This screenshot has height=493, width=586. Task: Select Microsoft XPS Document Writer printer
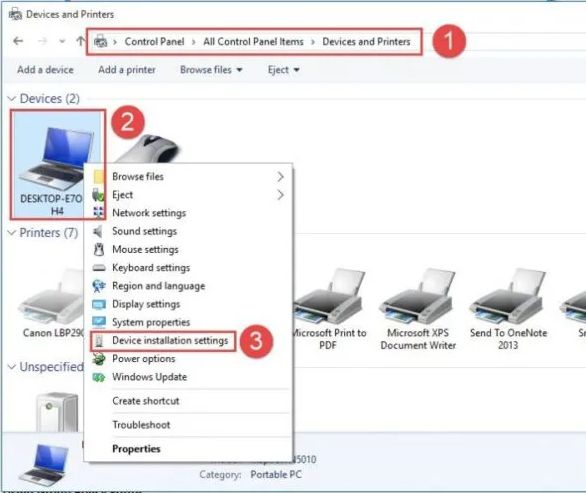[418, 309]
